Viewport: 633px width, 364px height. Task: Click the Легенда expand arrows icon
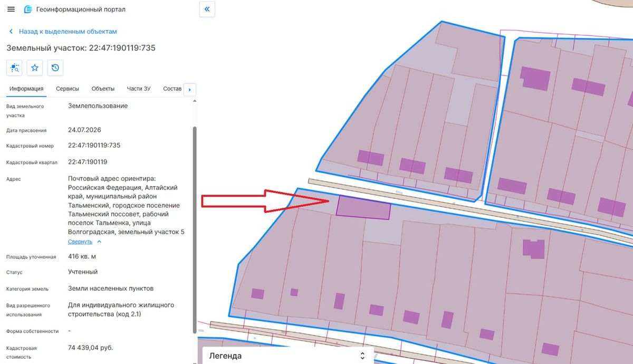click(362, 356)
